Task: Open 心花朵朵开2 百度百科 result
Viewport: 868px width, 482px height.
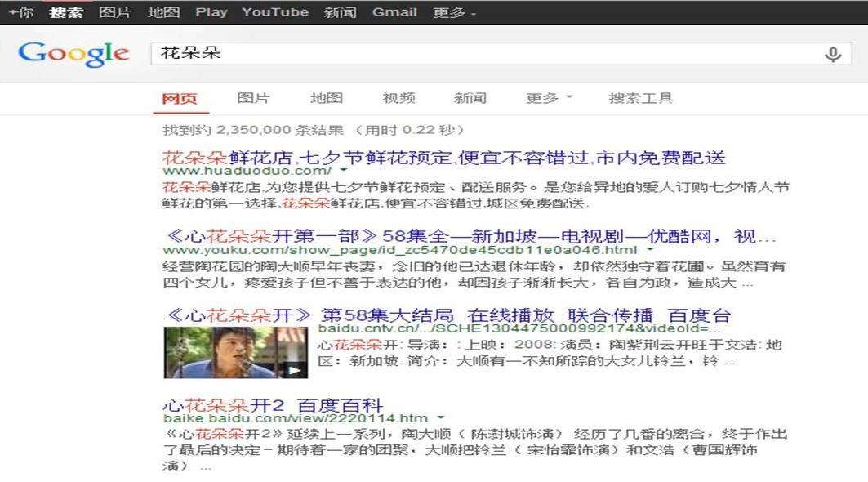Action: [273, 405]
